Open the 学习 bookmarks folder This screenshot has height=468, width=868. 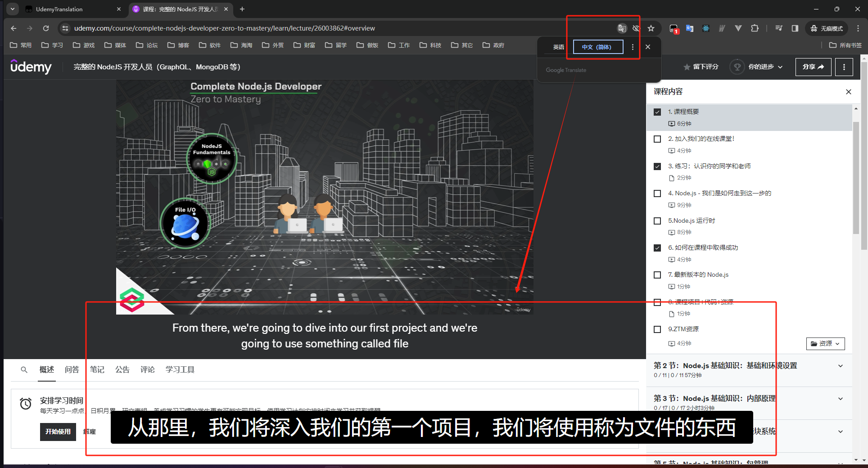point(52,45)
